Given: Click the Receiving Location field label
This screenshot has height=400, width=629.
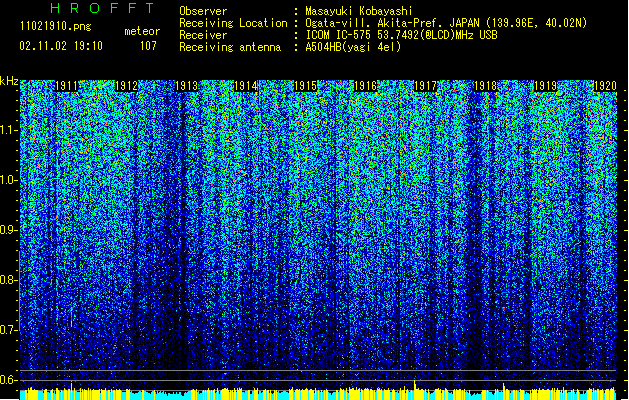Looking at the screenshot, I should point(233,23).
